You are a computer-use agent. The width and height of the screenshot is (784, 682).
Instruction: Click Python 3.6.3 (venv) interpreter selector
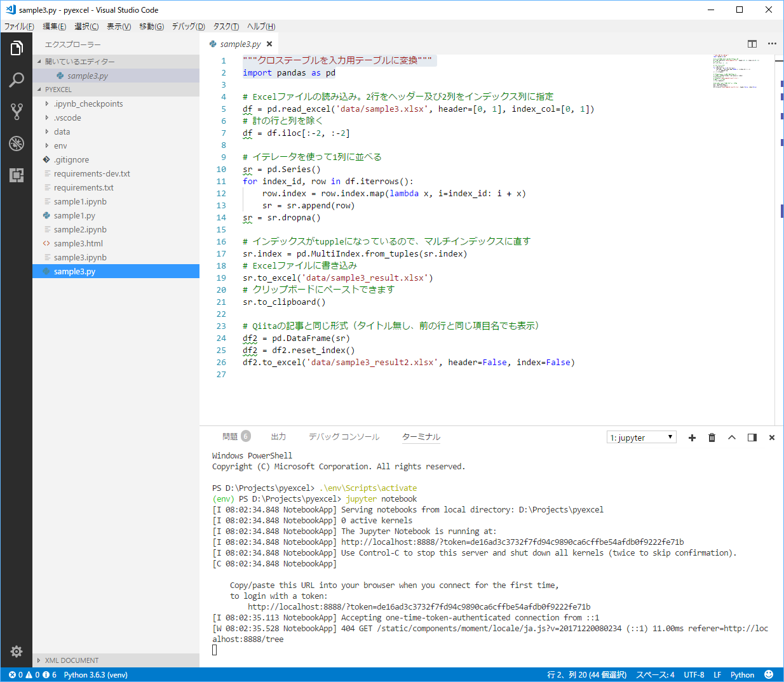pyautogui.click(x=95, y=674)
